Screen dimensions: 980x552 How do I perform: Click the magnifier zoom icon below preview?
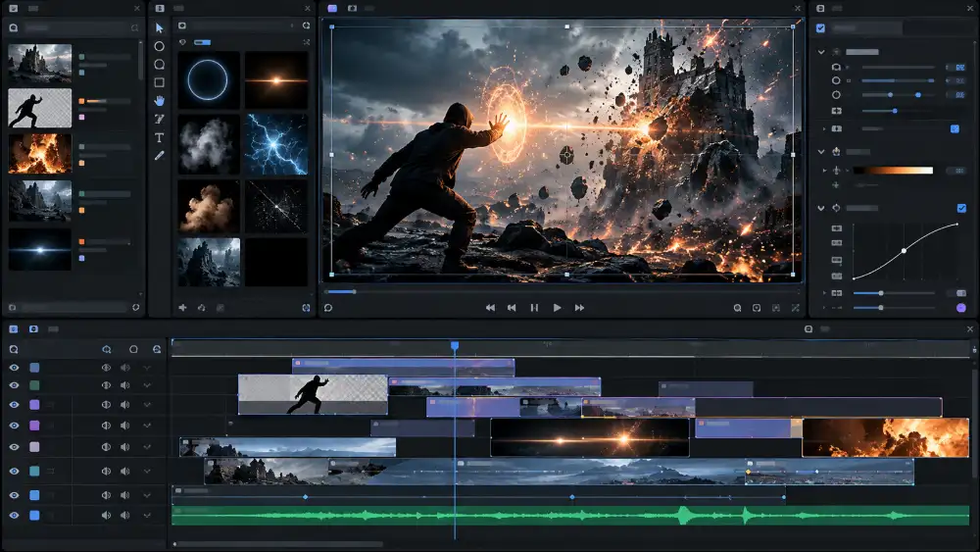pyautogui.click(x=738, y=308)
